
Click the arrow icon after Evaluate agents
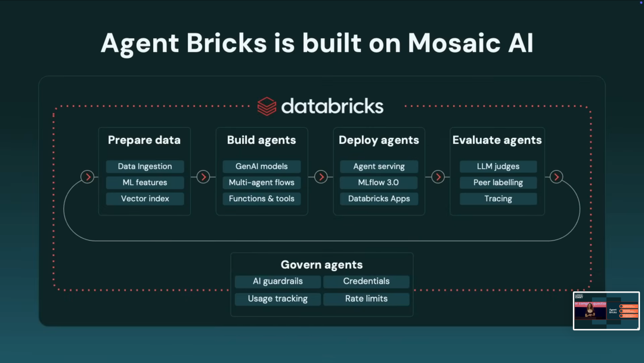[556, 177]
